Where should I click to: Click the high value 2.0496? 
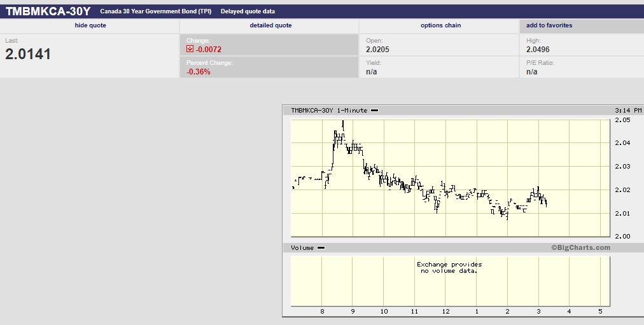pos(538,49)
